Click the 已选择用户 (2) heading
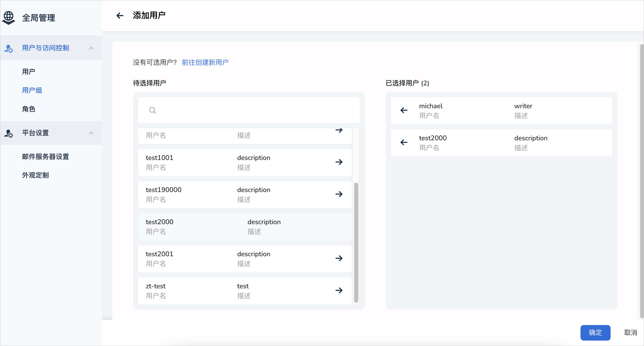The width and height of the screenshot is (644, 346). tap(407, 83)
